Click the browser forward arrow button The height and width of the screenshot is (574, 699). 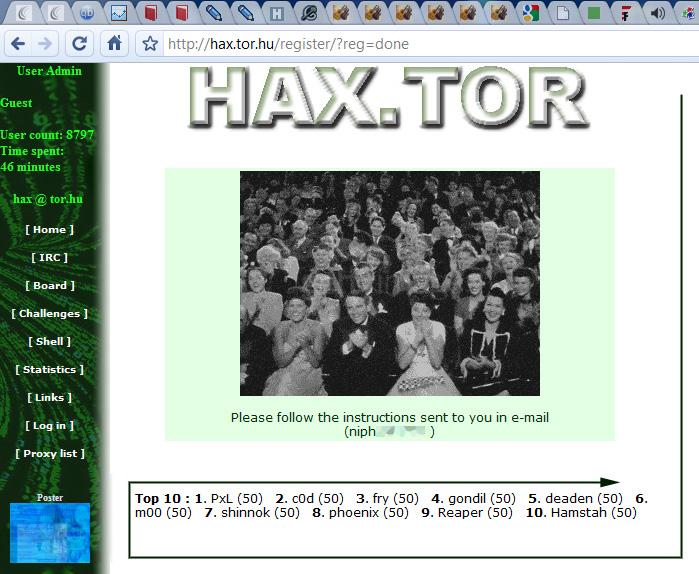45,44
